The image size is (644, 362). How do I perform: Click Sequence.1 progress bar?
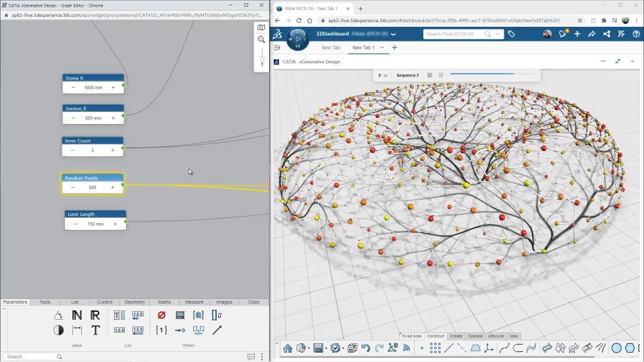(493, 74)
